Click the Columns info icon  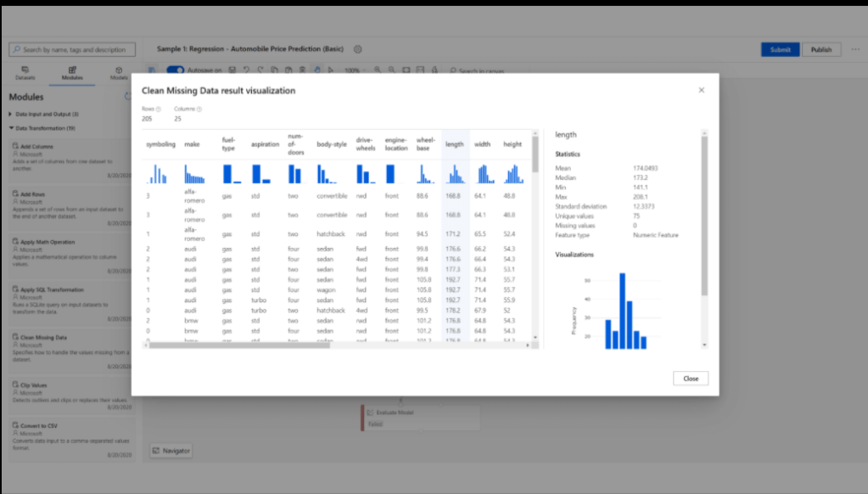tap(199, 109)
